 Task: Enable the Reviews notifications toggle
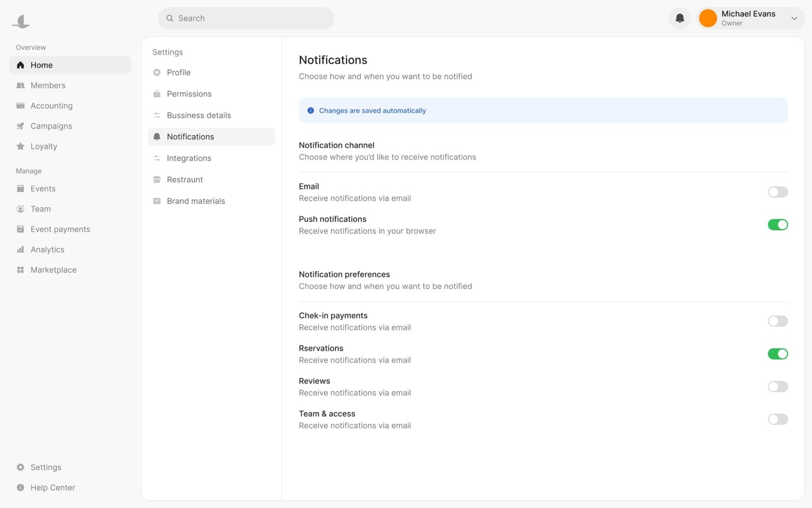point(777,387)
